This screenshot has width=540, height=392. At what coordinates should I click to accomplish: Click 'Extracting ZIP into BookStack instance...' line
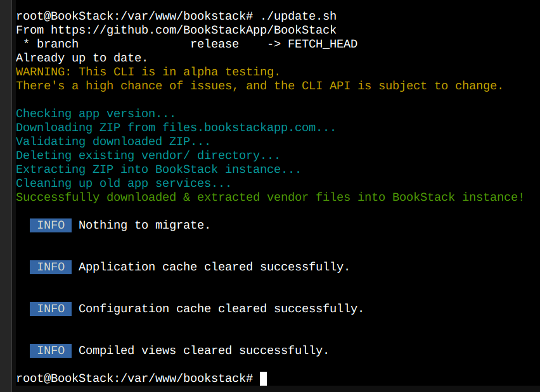pos(158,169)
